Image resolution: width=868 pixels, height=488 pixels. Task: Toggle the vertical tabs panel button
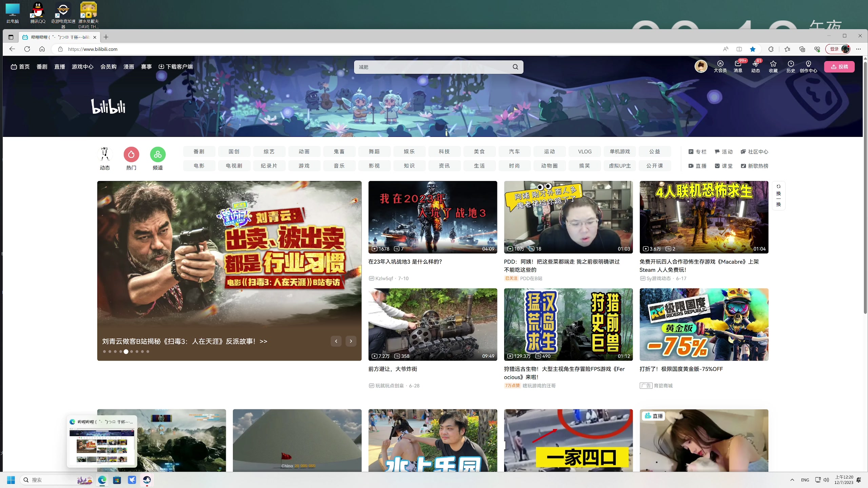click(11, 37)
